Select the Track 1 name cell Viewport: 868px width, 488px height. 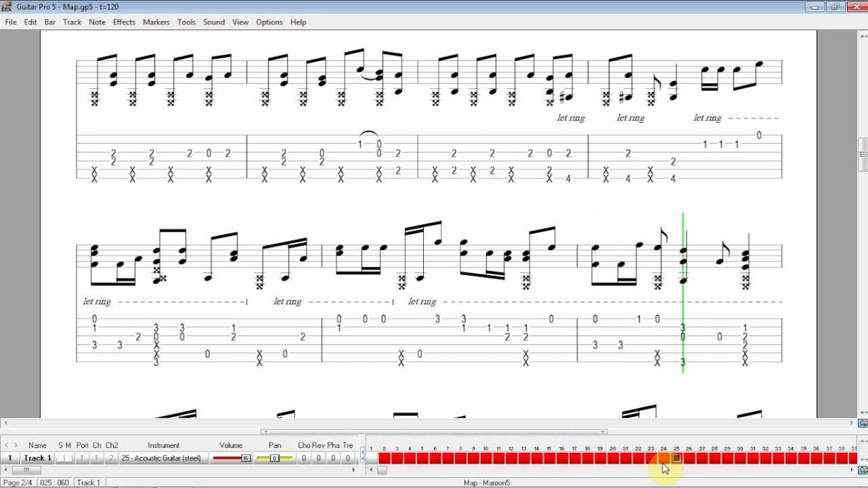click(37, 458)
